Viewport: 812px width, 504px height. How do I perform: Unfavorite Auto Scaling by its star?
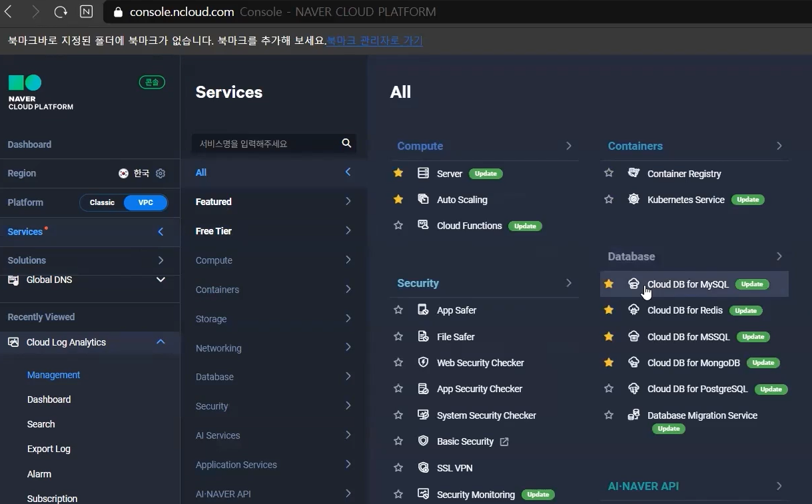point(398,199)
